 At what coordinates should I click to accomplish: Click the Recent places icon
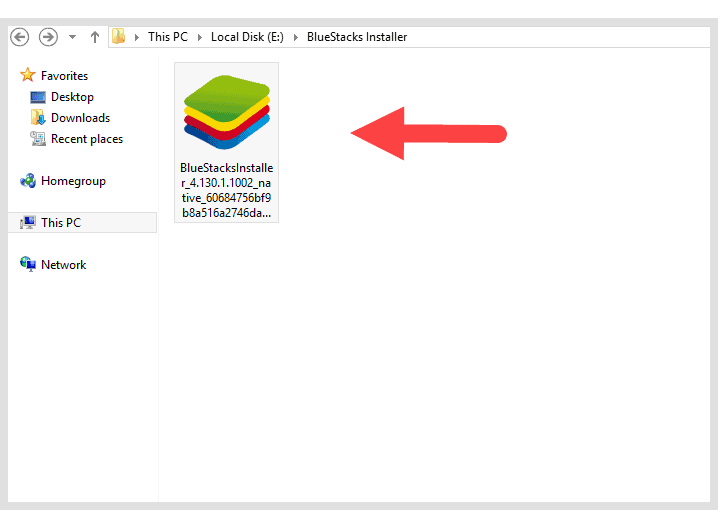(x=38, y=139)
